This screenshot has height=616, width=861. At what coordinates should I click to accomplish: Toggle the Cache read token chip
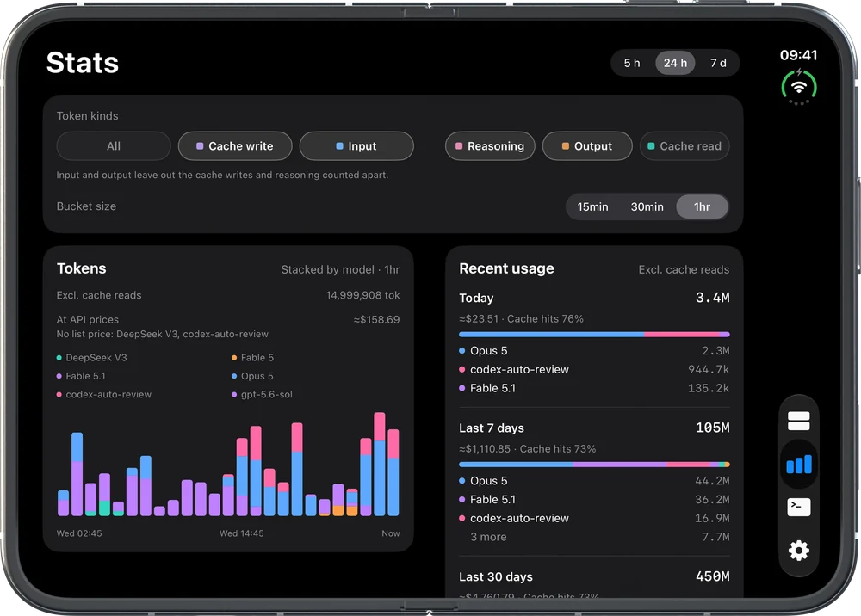point(684,146)
